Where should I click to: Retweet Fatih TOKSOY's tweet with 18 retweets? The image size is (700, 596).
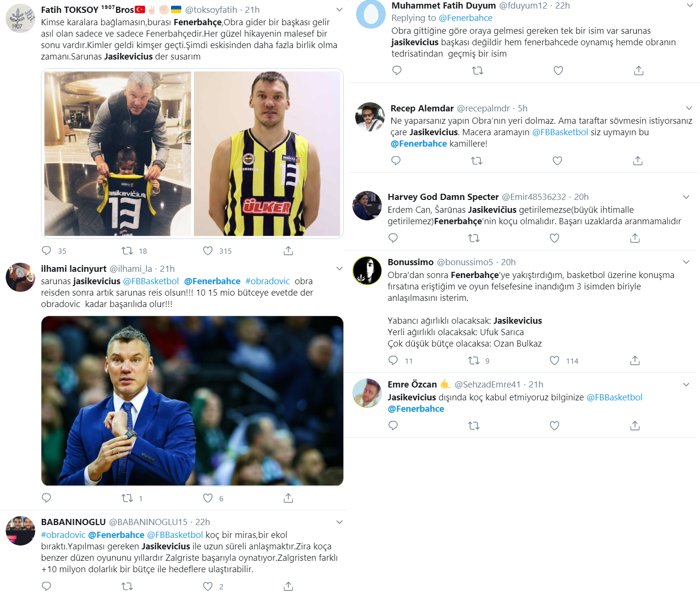(x=127, y=251)
